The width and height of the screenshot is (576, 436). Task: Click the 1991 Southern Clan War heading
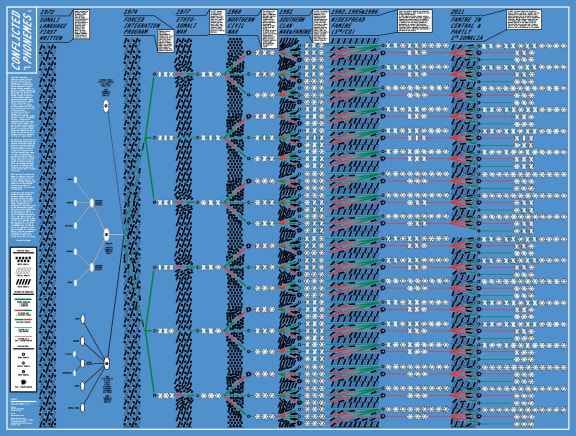click(295, 22)
